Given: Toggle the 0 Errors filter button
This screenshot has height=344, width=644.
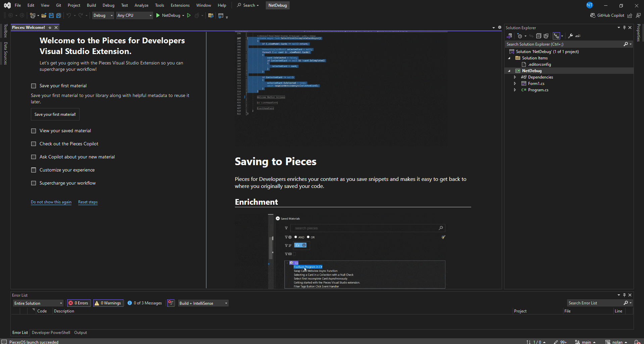Looking at the screenshot, I should [79, 303].
